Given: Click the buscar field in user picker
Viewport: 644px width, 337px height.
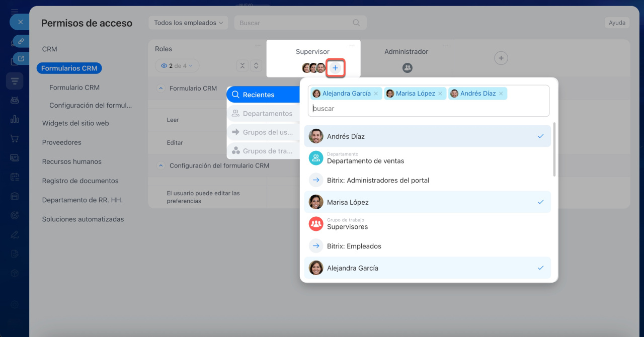Looking at the screenshot, I should pos(428,108).
